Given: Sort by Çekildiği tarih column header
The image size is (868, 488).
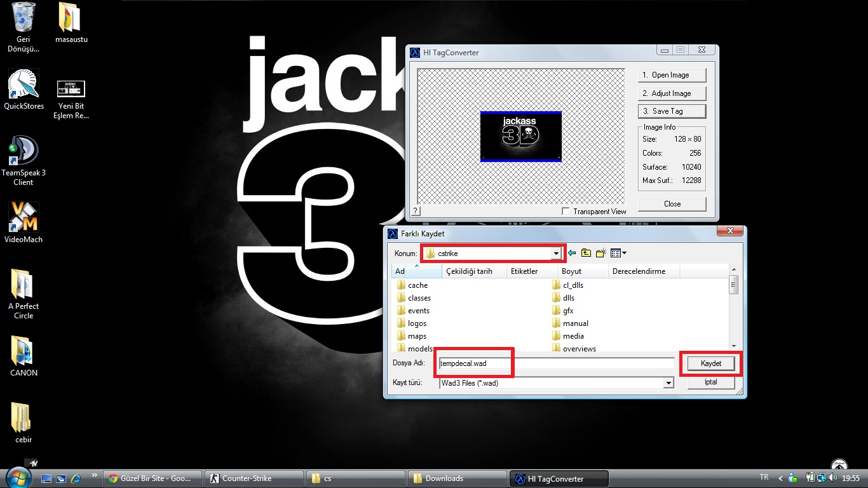Looking at the screenshot, I should coord(474,271).
